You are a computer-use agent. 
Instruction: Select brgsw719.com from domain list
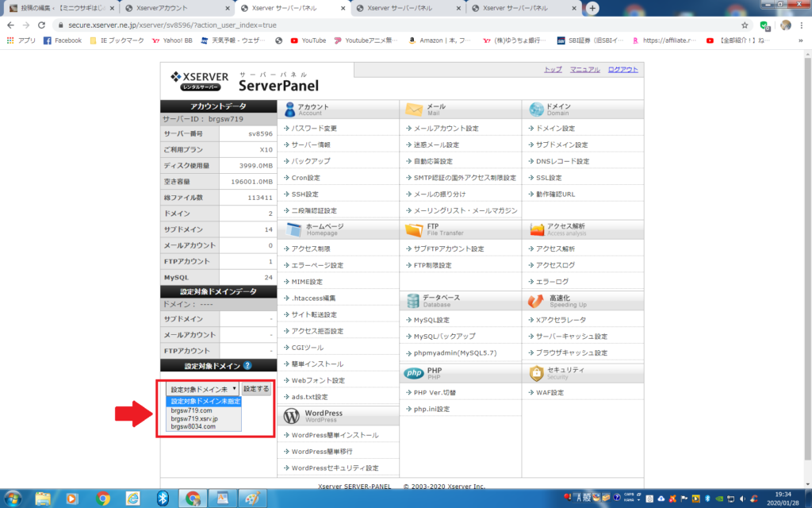(x=191, y=410)
